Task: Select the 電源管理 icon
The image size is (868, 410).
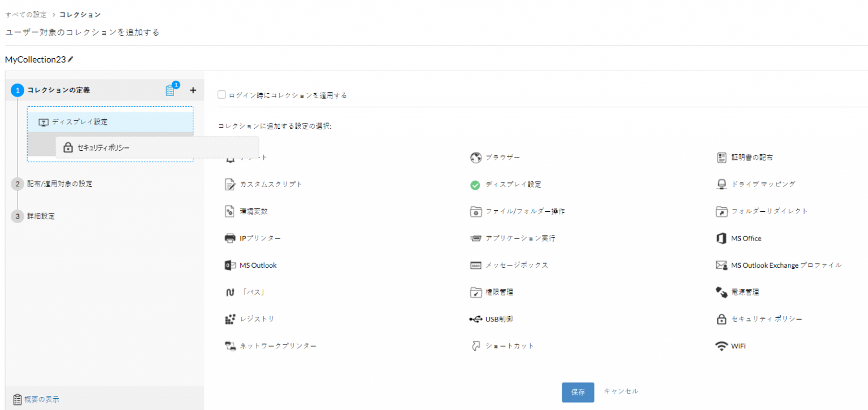Action: [721, 293]
